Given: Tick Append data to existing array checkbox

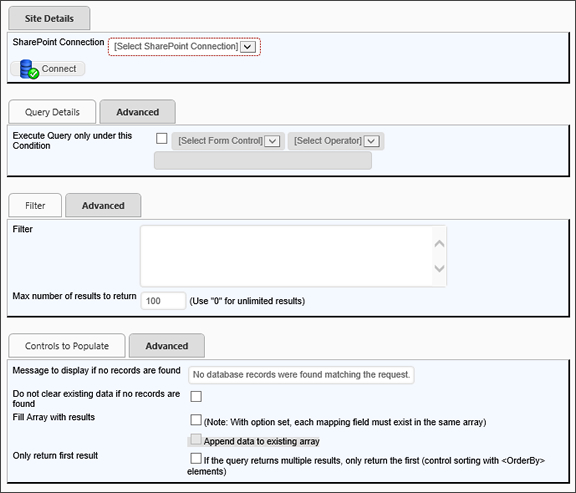Looking at the screenshot, I should [196, 439].
